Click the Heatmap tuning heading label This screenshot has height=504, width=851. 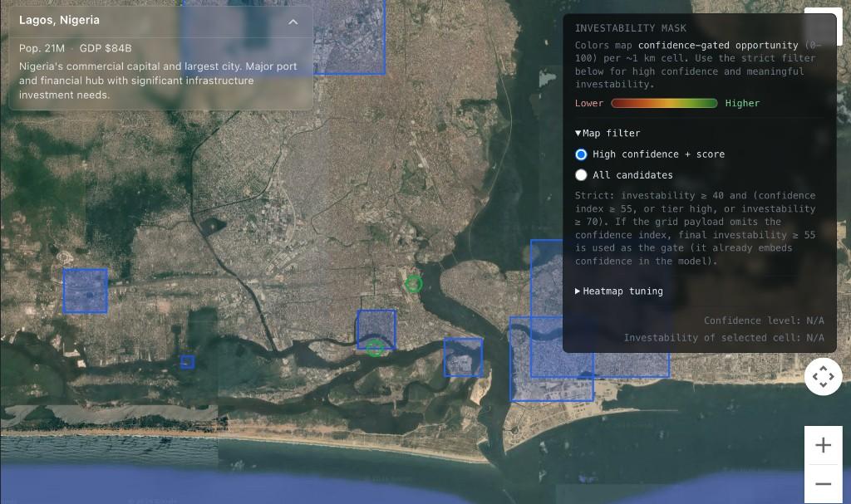pos(622,291)
